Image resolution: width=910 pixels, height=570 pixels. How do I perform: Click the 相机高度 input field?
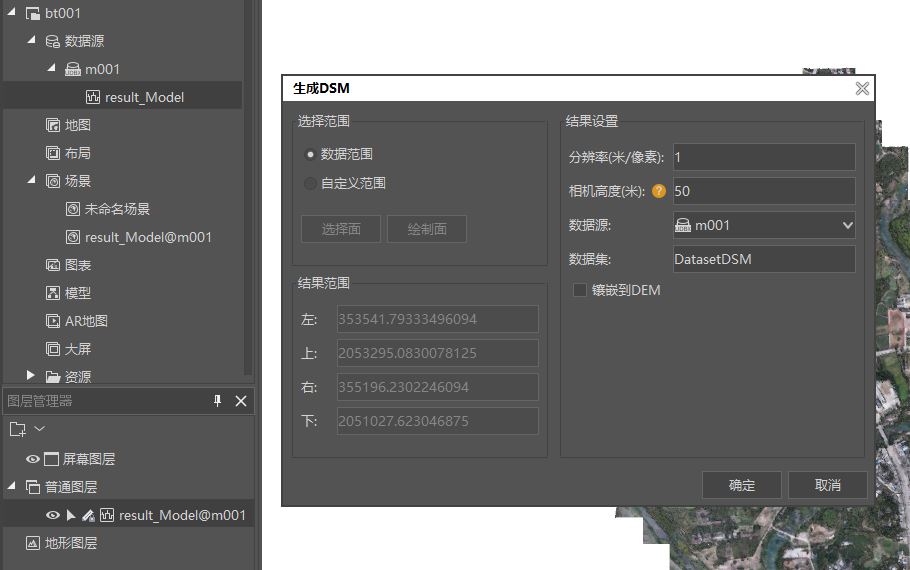tap(764, 191)
